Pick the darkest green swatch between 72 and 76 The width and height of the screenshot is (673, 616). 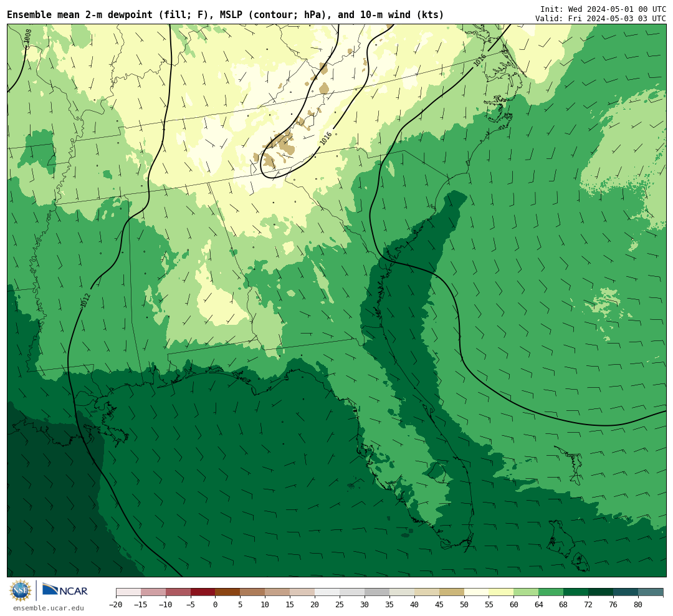tap(601, 592)
